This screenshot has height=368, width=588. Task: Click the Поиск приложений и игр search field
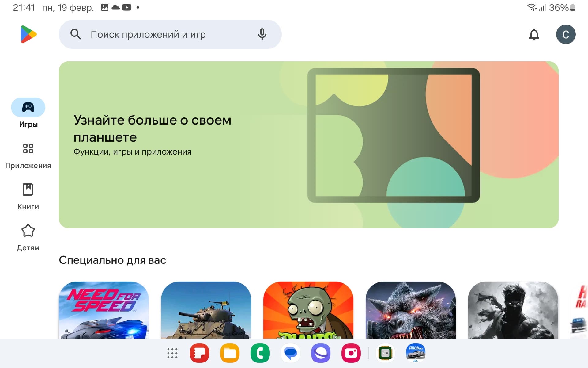[170, 34]
